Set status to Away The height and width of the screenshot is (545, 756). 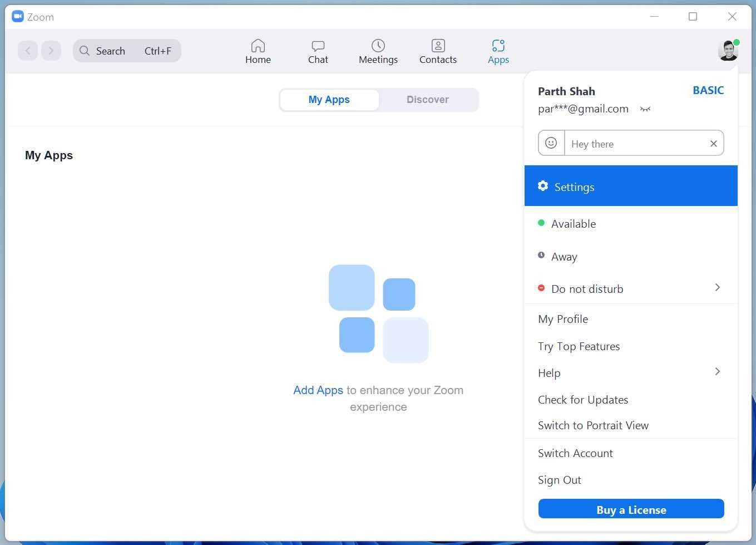click(631, 257)
